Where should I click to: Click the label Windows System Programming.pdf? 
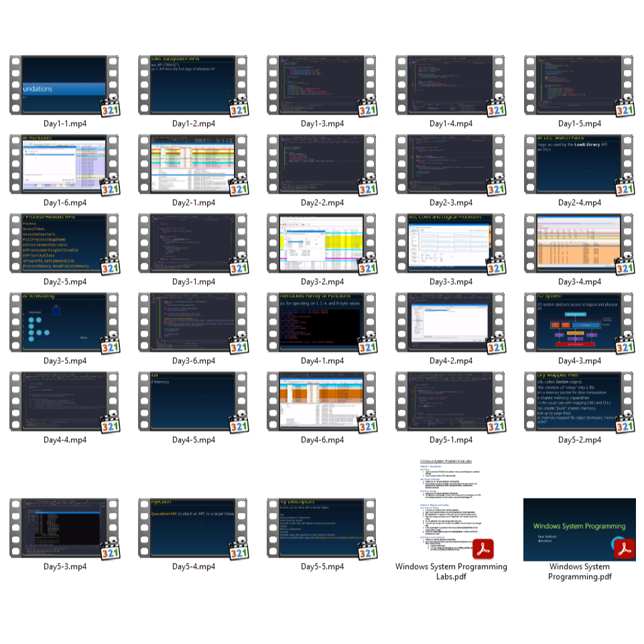point(580,572)
